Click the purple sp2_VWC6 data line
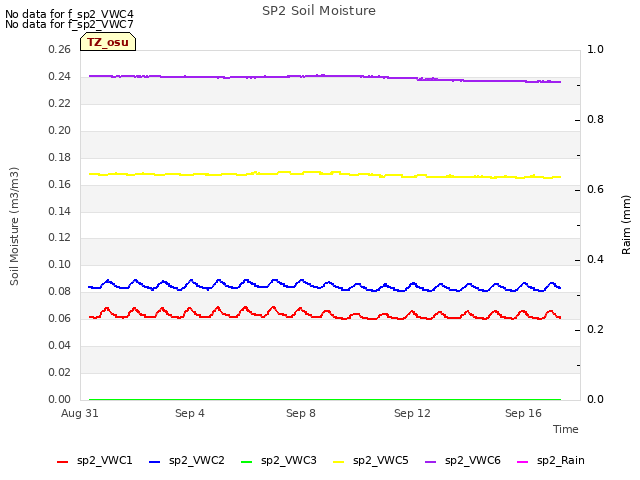This screenshot has height=480, width=640. (x=325, y=76)
